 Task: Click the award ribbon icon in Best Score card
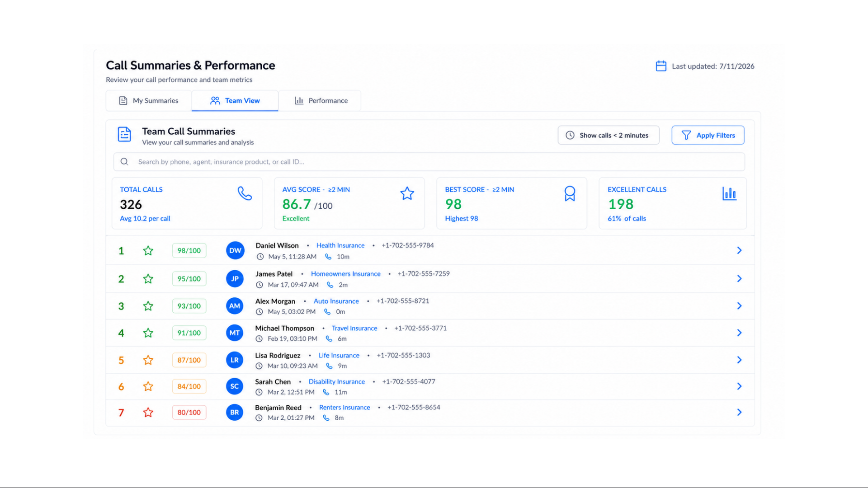[570, 193]
